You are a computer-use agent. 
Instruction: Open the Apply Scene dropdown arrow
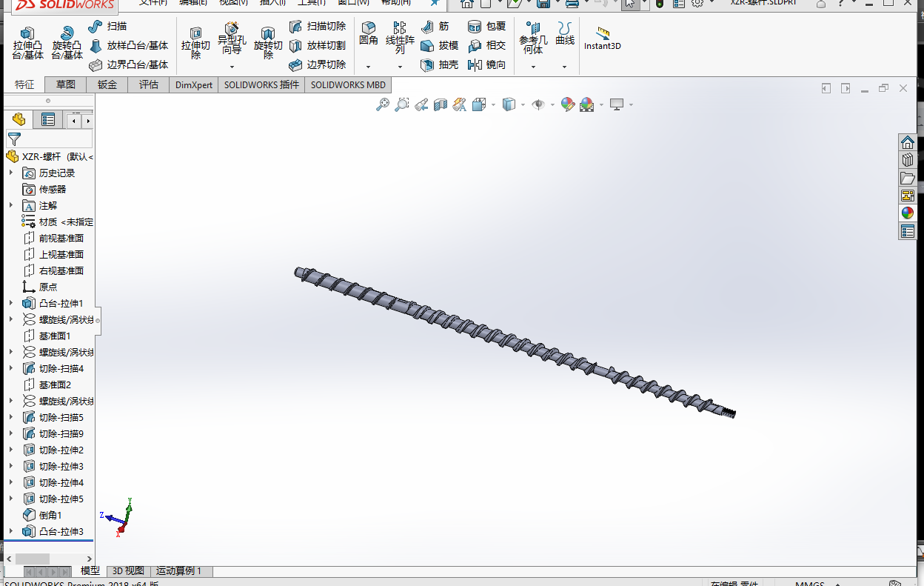pos(601,105)
